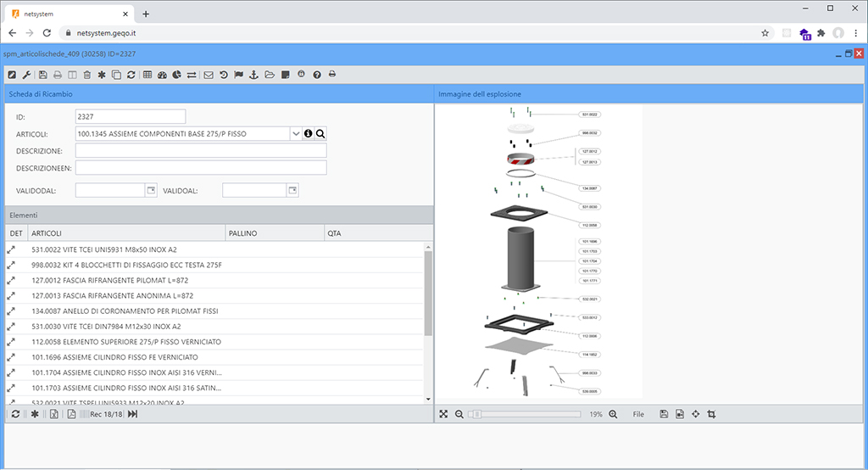868x470 pixels.
Task: Click the anchor icon in the toolbar
Action: [x=254, y=75]
